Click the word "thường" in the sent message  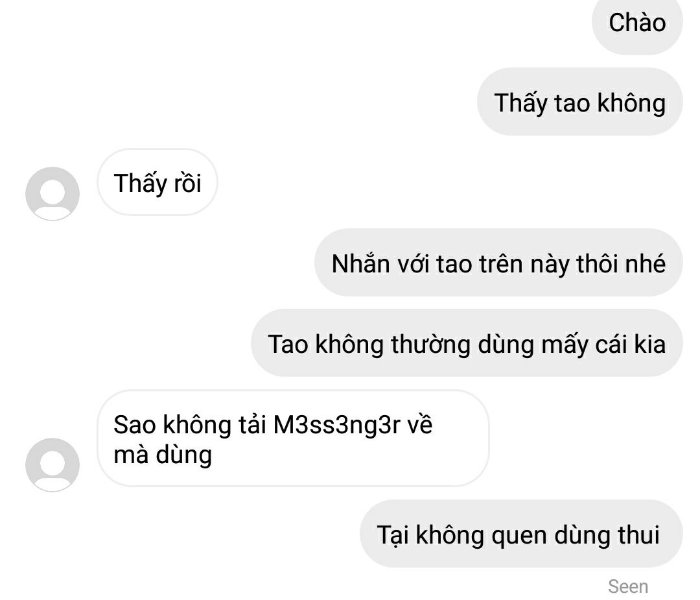click(x=431, y=345)
